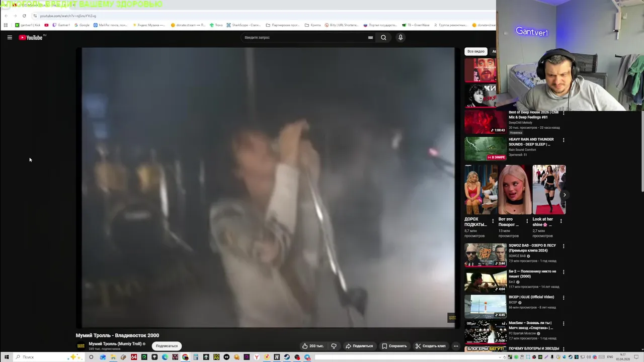
Task: Open the clock and date in system tray
Action: click(623, 357)
